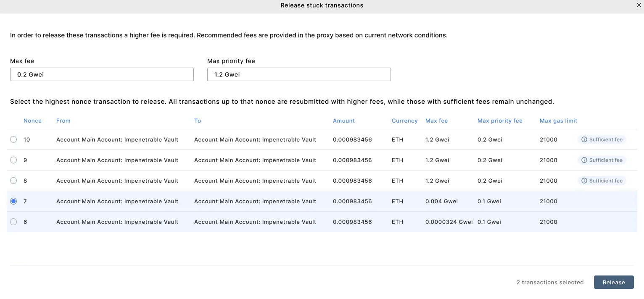Viewport: 644px width, 299px height.
Task: Click the Amount column header
Action: pyautogui.click(x=344, y=121)
